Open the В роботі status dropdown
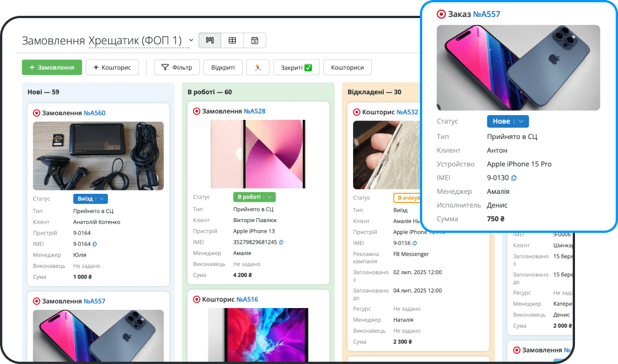Viewport: 618px width, 364px height. click(254, 197)
